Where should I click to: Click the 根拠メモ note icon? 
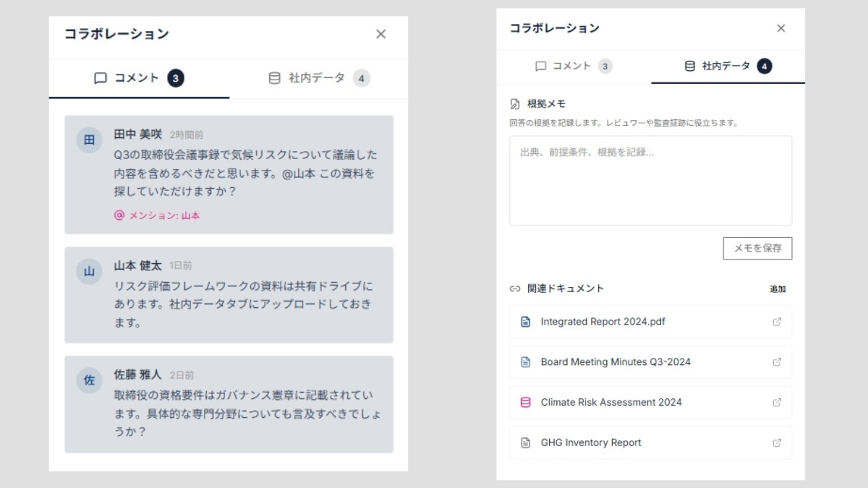(515, 103)
